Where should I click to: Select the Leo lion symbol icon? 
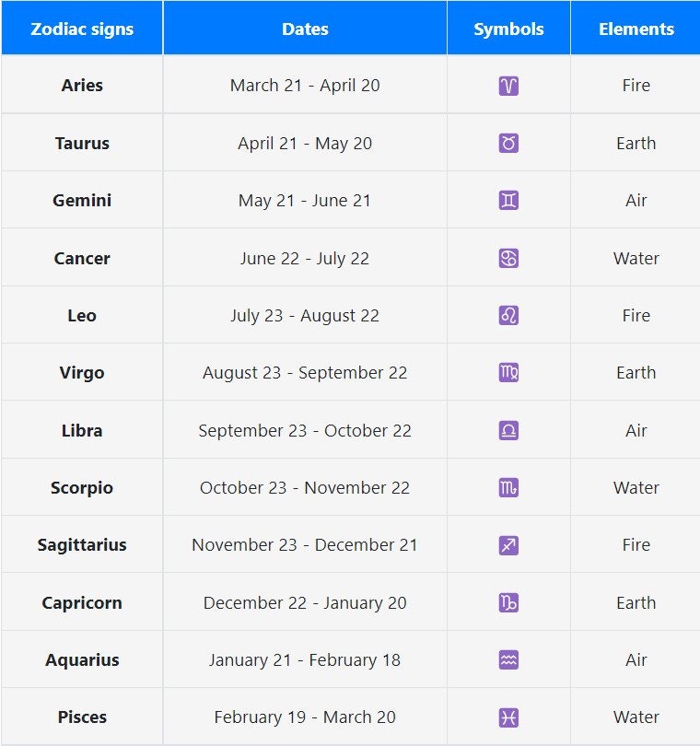click(508, 315)
